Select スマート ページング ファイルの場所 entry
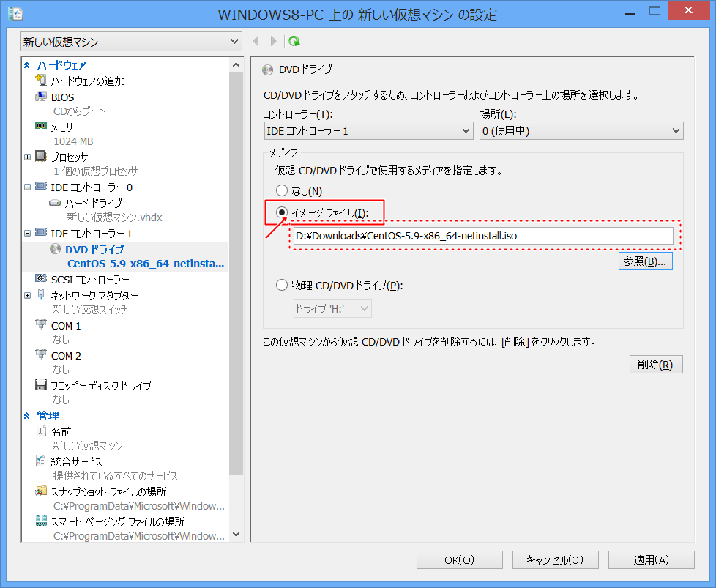This screenshot has width=716, height=588. 117,522
